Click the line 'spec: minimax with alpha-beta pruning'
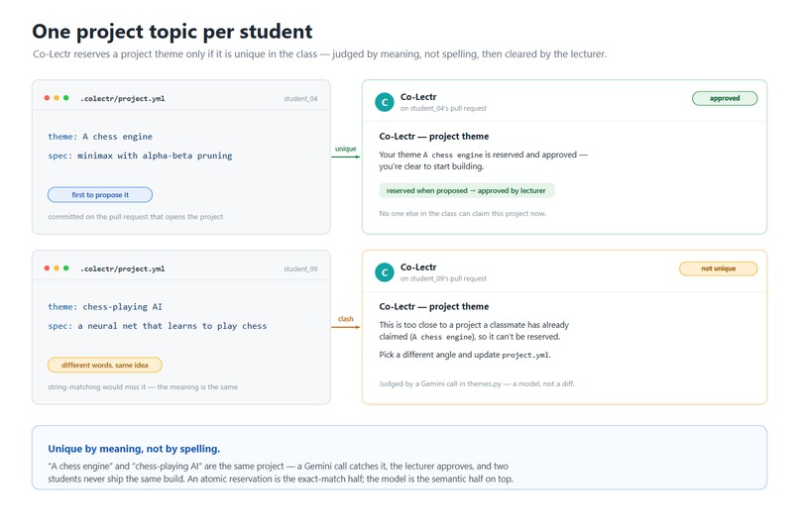Image resolution: width=799 pixels, height=532 pixels. click(140, 156)
